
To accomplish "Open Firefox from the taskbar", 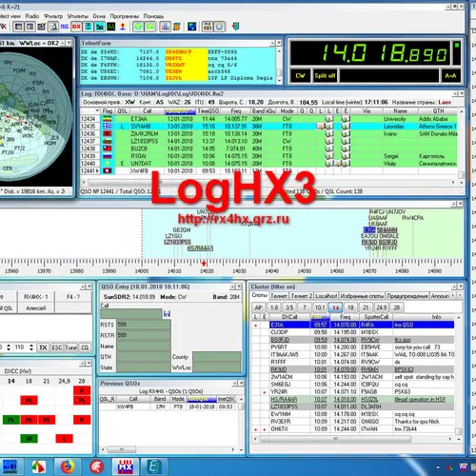I will click(x=68, y=466).
